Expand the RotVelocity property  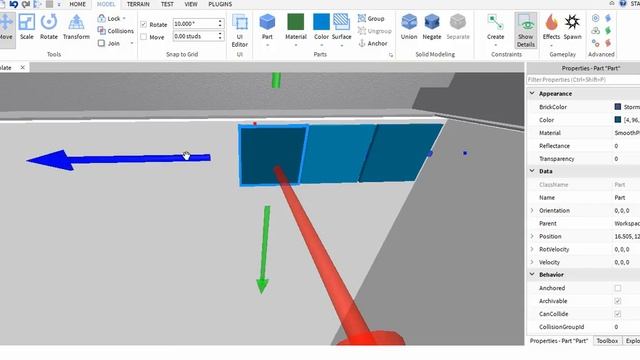tap(532, 249)
